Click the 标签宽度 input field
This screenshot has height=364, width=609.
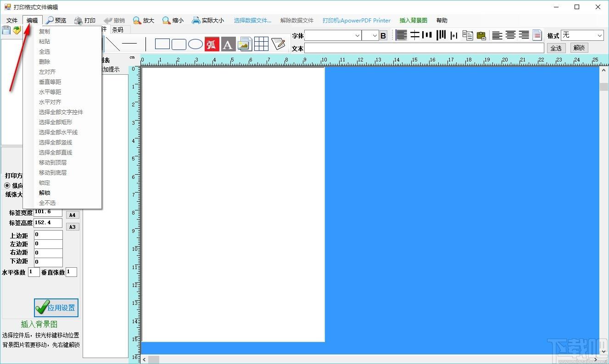[48, 212]
